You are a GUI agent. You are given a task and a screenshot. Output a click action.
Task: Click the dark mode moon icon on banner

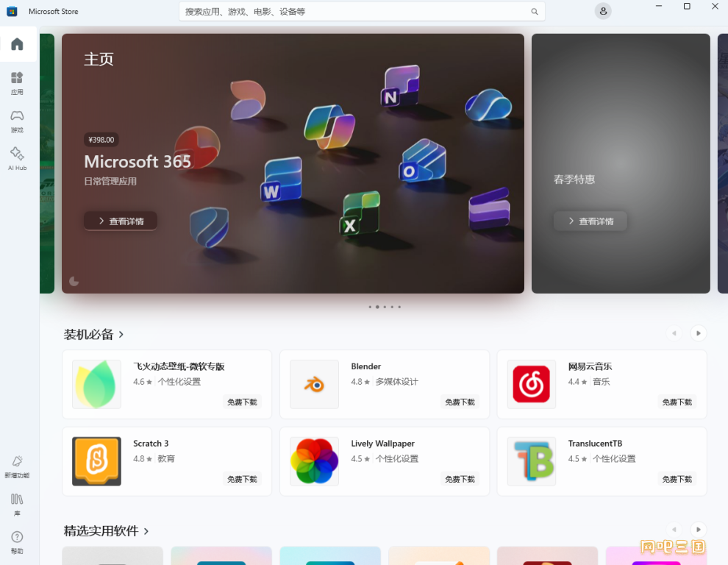coord(74,281)
